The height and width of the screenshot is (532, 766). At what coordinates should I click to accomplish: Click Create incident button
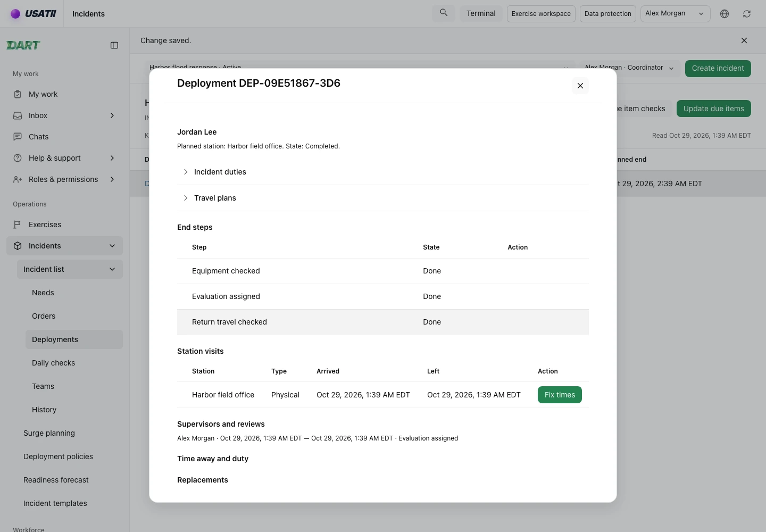[718, 68]
